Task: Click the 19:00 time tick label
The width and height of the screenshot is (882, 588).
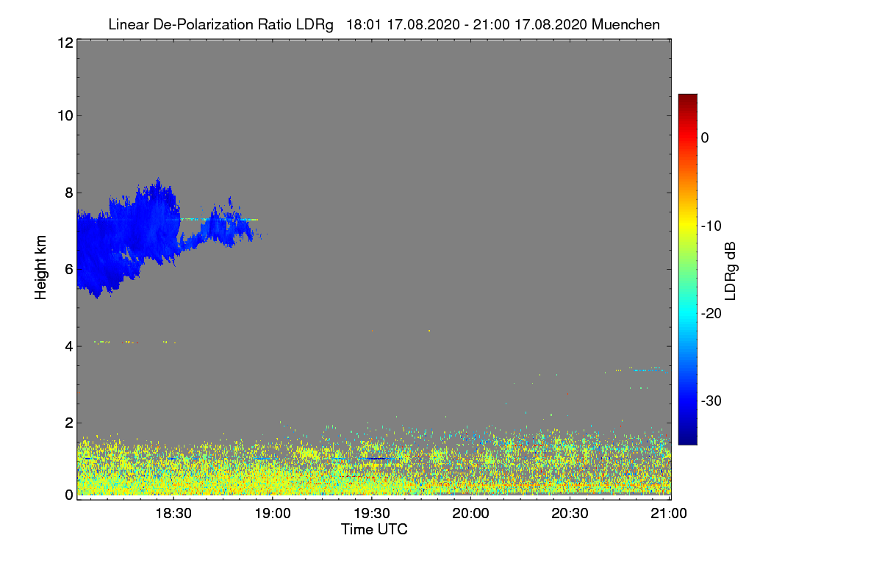Action: [272, 513]
